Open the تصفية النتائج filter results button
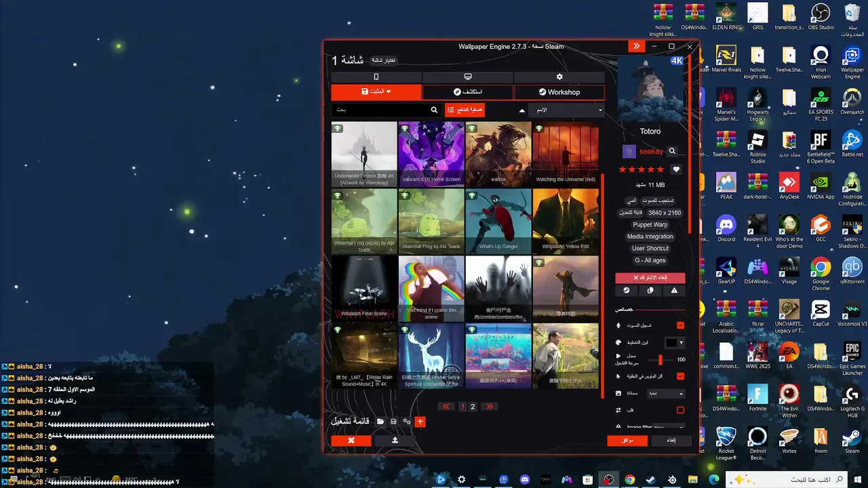The height and width of the screenshot is (488, 868). point(465,110)
